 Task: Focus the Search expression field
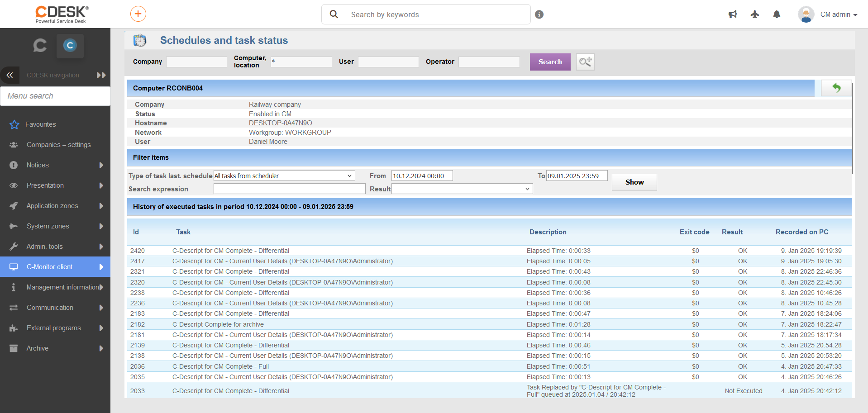(x=290, y=189)
